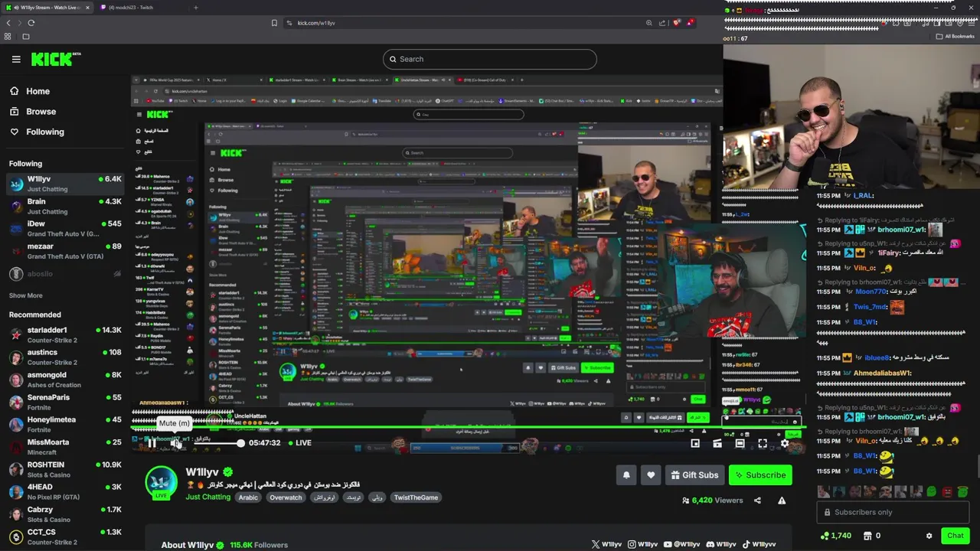Open 4HEAD recommended channel

(x=65, y=491)
